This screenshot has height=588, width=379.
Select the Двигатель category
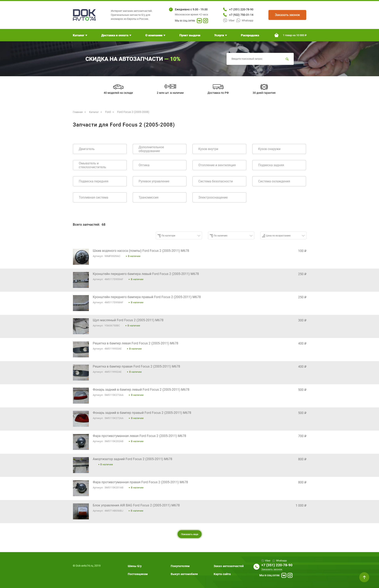pyautogui.click(x=100, y=149)
